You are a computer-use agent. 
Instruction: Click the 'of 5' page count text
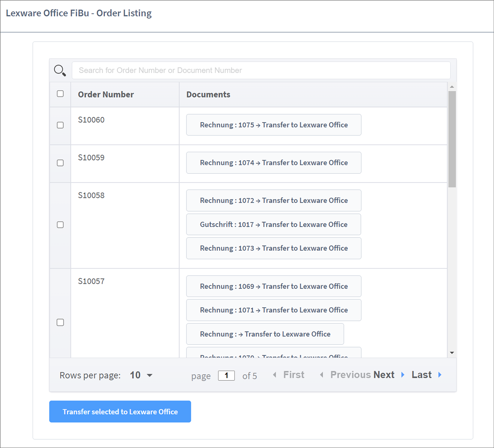[x=249, y=376]
